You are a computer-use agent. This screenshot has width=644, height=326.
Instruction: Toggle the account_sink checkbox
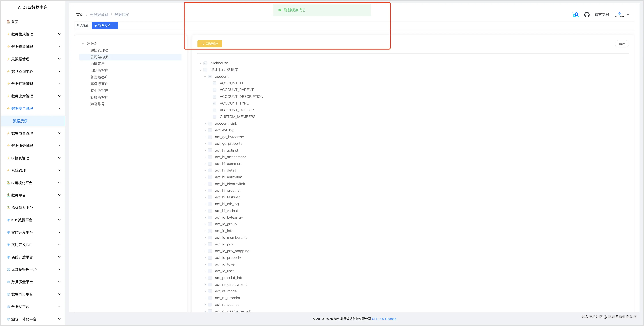click(210, 123)
